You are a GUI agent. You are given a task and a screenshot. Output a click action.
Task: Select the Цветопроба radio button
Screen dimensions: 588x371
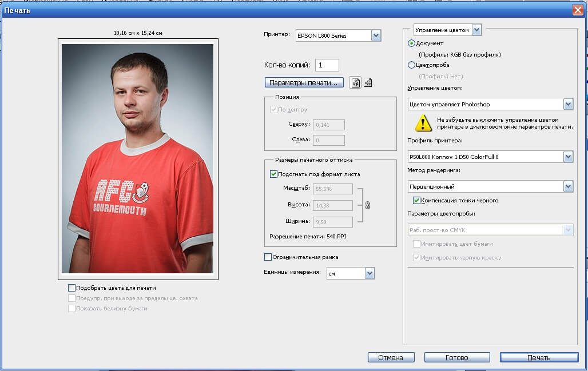411,65
